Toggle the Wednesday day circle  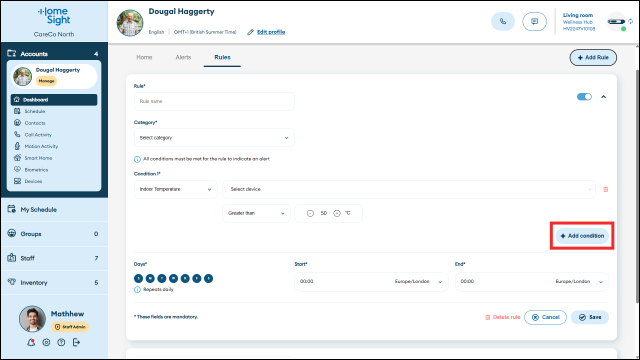pos(173,278)
